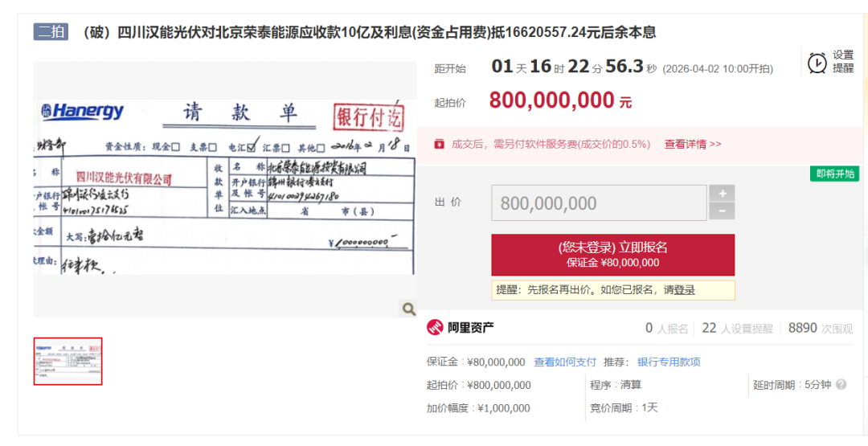Open the 登录 link in the reminder tip
Screen dimensions: 868x446
(684, 289)
